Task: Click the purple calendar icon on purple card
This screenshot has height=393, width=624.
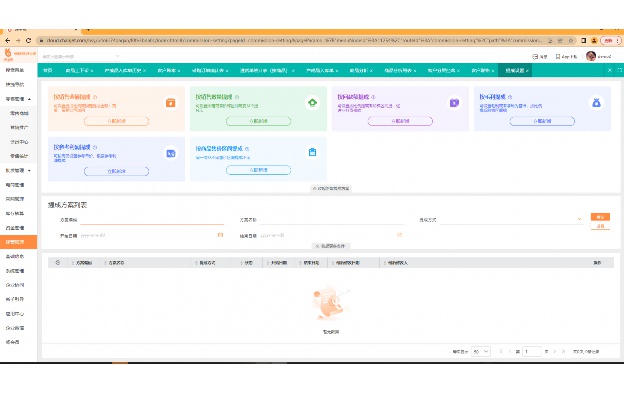Action: pos(454,103)
